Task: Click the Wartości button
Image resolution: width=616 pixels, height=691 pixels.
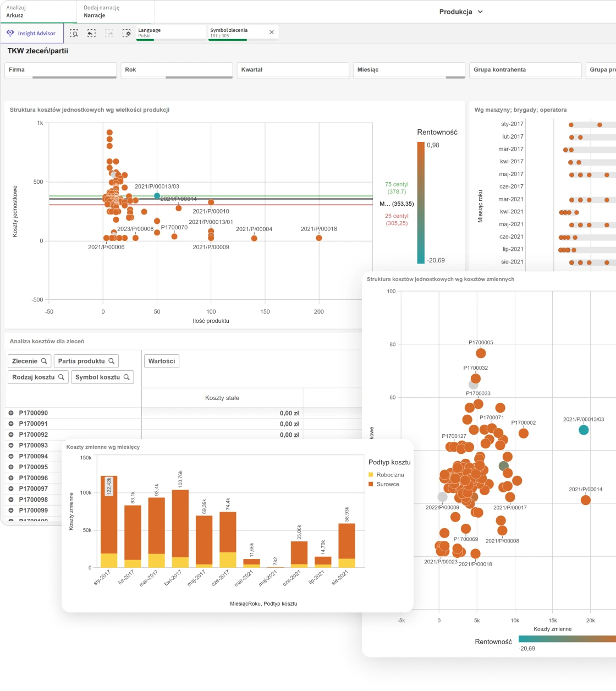Action: click(162, 361)
